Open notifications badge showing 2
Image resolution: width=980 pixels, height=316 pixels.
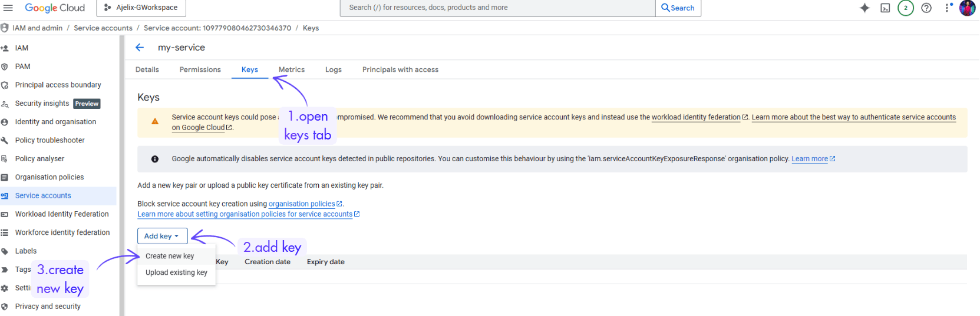906,8
